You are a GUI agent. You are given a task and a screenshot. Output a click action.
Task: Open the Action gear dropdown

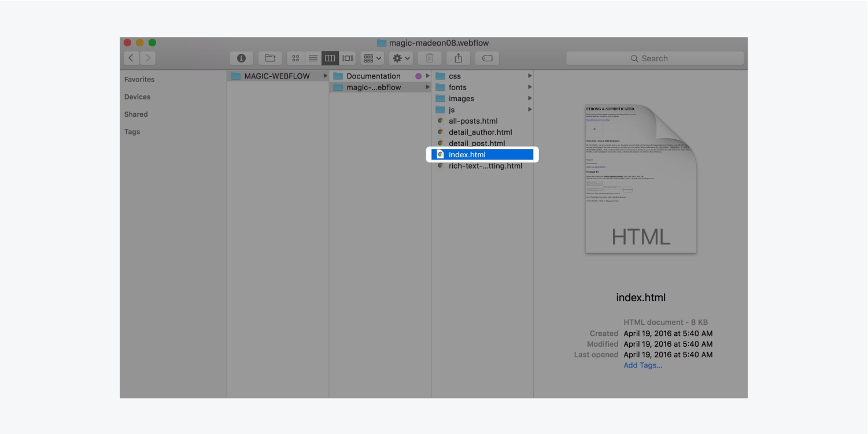401,58
